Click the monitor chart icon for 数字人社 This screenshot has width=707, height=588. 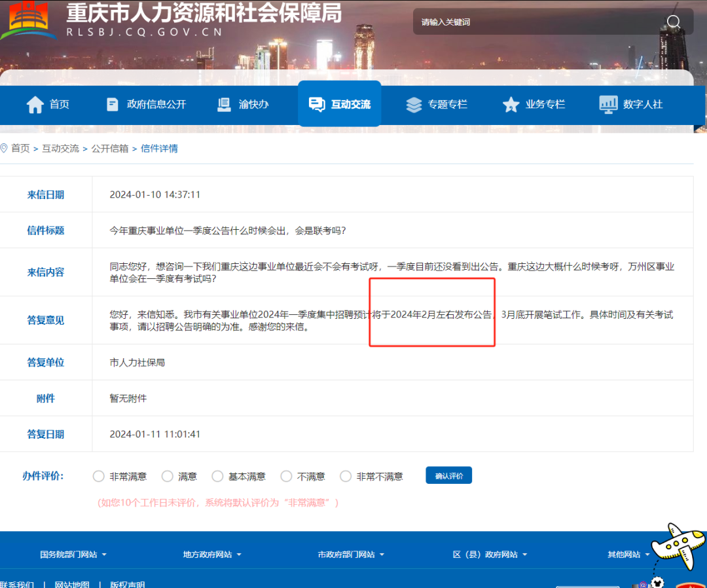point(608,105)
